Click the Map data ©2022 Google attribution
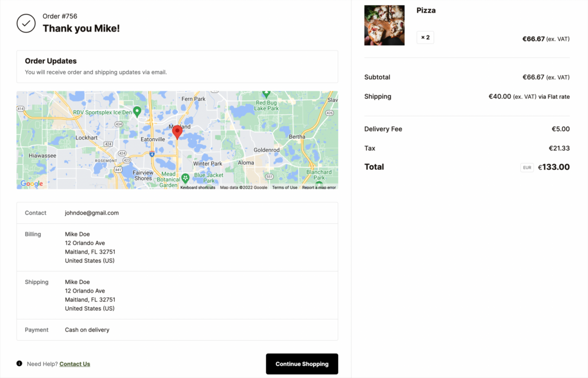 click(244, 187)
